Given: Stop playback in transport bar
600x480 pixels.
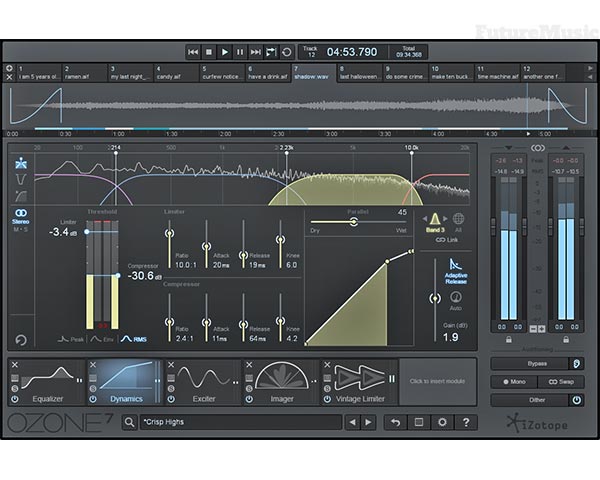Looking at the screenshot, I should pyautogui.click(x=209, y=52).
